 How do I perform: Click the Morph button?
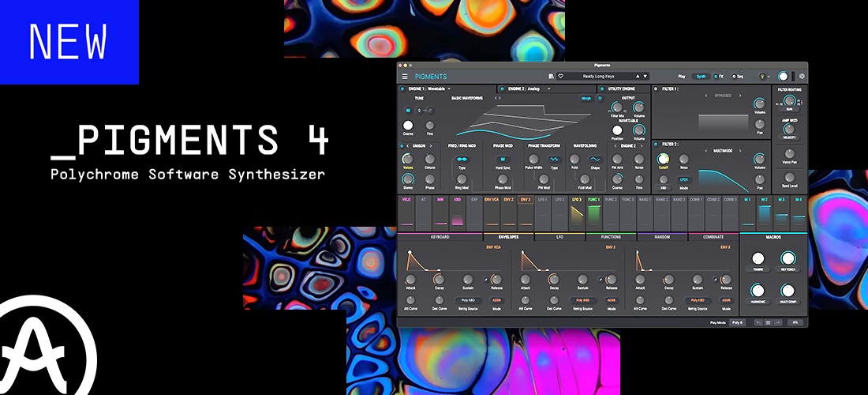[586, 98]
